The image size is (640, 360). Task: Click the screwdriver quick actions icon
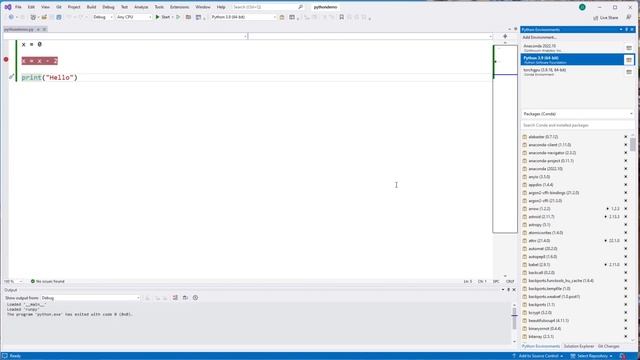tap(11, 76)
